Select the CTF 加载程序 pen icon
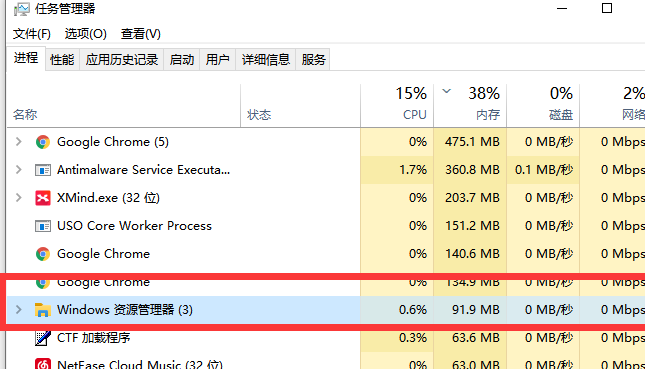 coord(43,338)
